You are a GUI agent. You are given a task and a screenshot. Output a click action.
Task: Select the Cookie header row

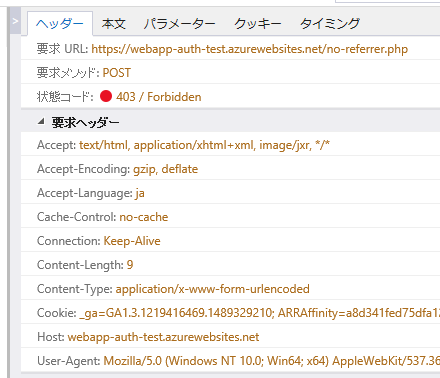[x=230, y=313]
